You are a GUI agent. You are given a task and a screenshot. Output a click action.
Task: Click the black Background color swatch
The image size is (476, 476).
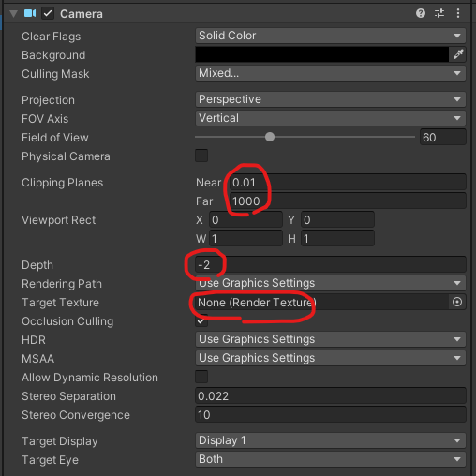(322, 54)
